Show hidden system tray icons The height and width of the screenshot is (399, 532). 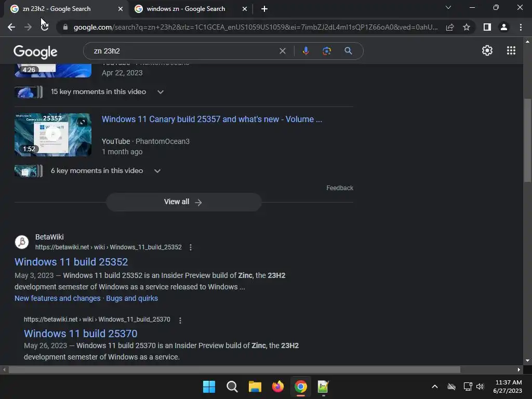click(x=435, y=387)
